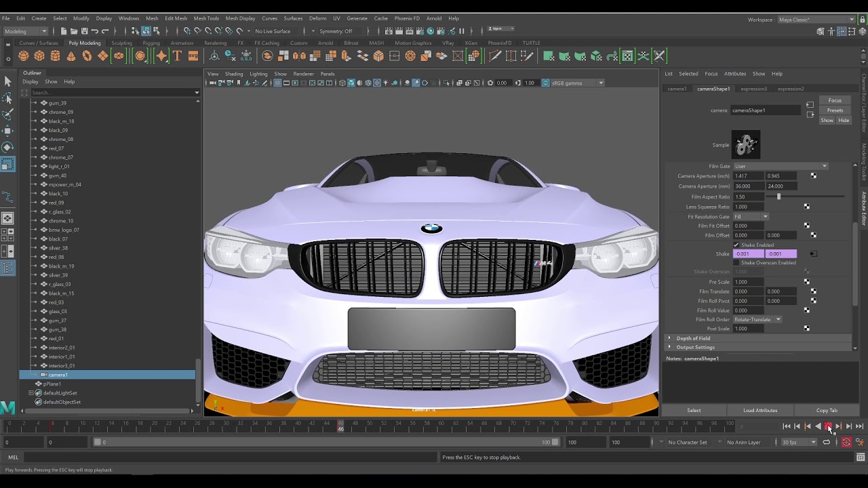Click the Select button in Attribute Editor
Screen dimensions: 868x488
(694, 410)
